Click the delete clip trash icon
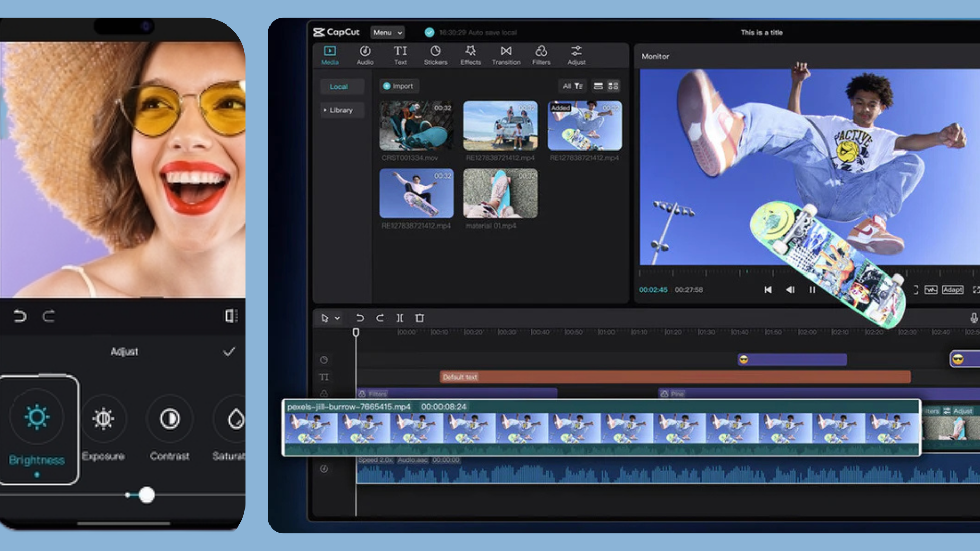Screen dimensions: 980x551 (x=420, y=318)
